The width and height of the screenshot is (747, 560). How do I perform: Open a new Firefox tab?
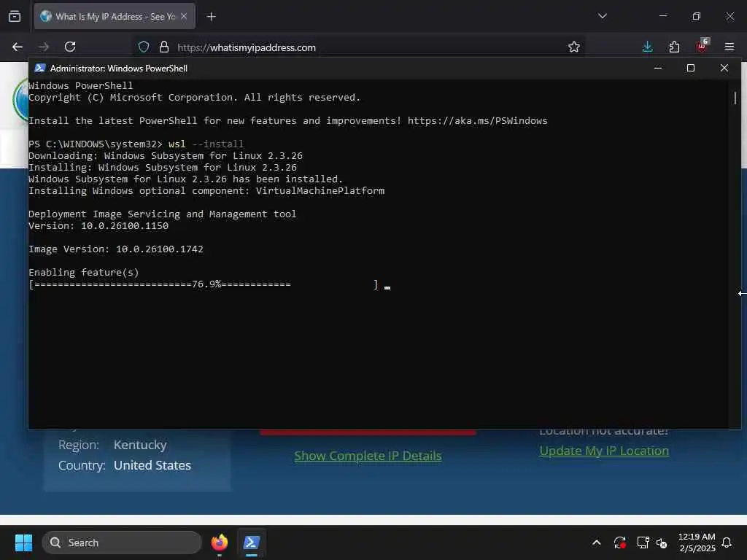coord(211,17)
